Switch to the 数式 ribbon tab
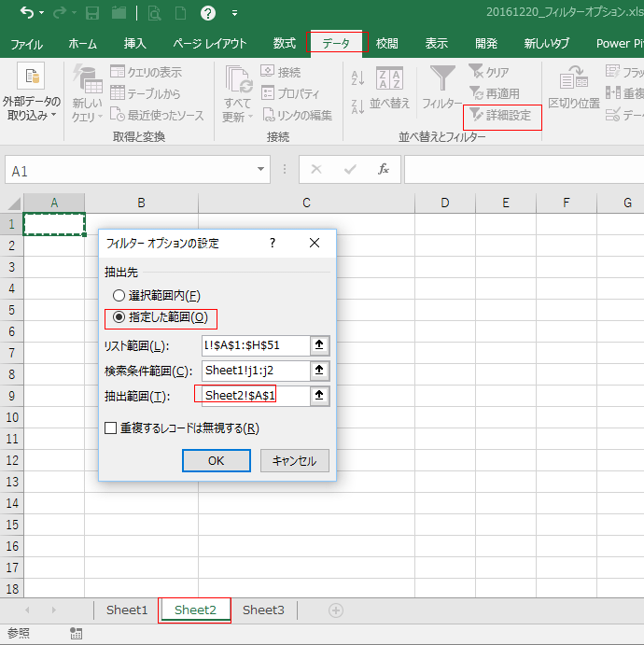This screenshot has height=645, width=644. point(284,44)
